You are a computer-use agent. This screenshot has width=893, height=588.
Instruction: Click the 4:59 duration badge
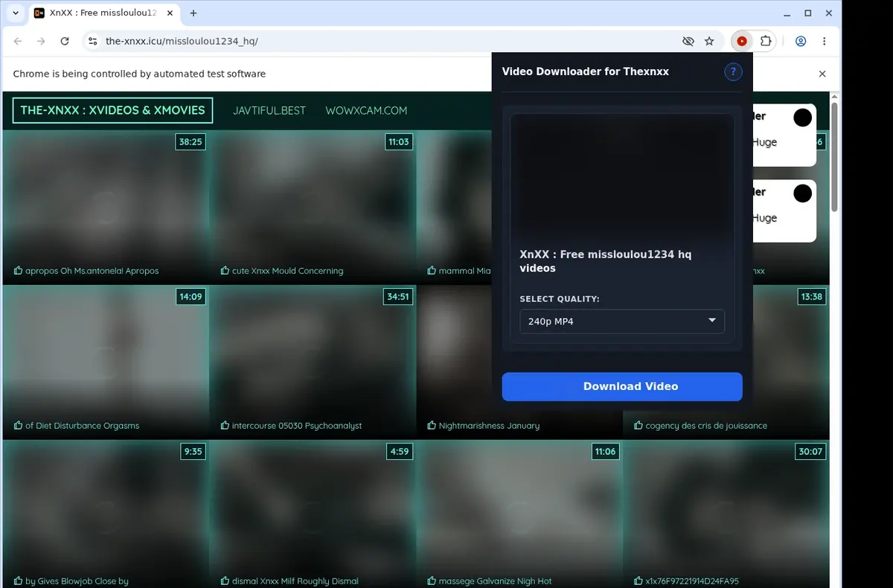coord(400,451)
